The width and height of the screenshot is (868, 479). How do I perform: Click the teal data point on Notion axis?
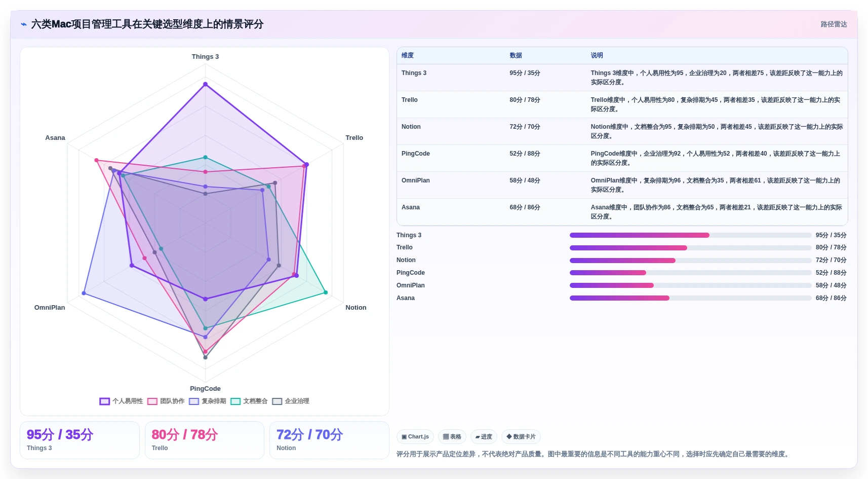(x=326, y=292)
